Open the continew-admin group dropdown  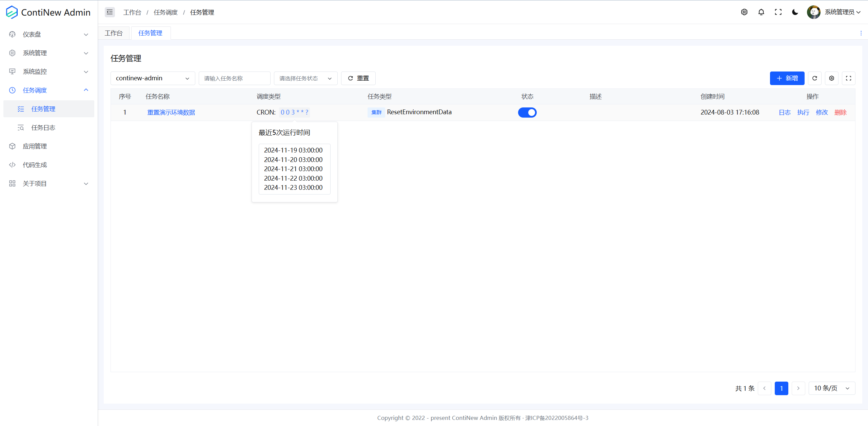point(153,78)
